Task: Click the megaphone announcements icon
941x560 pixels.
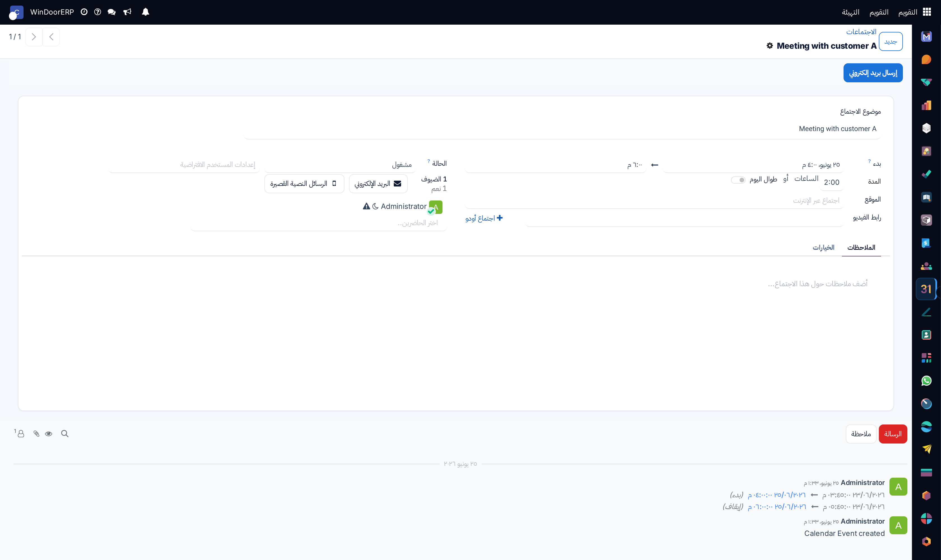Action: point(128,12)
